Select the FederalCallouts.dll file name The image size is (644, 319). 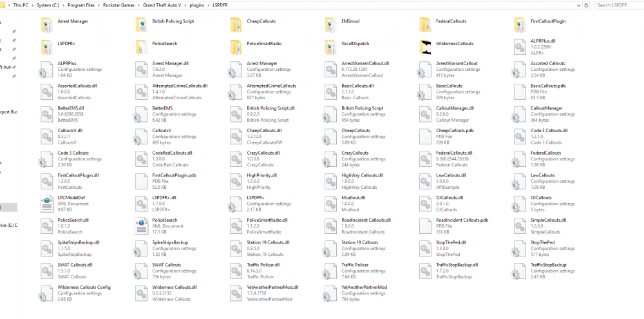pyautogui.click(x=454, y=153)
